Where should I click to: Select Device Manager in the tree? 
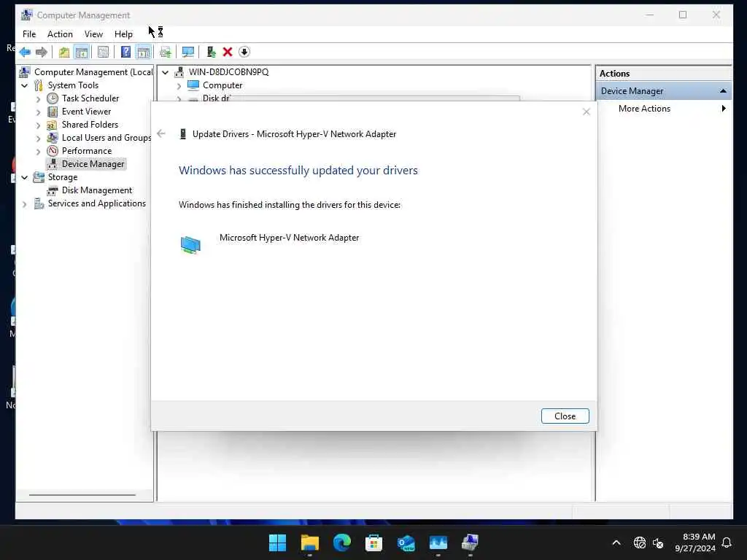click(x=93, y=164)
